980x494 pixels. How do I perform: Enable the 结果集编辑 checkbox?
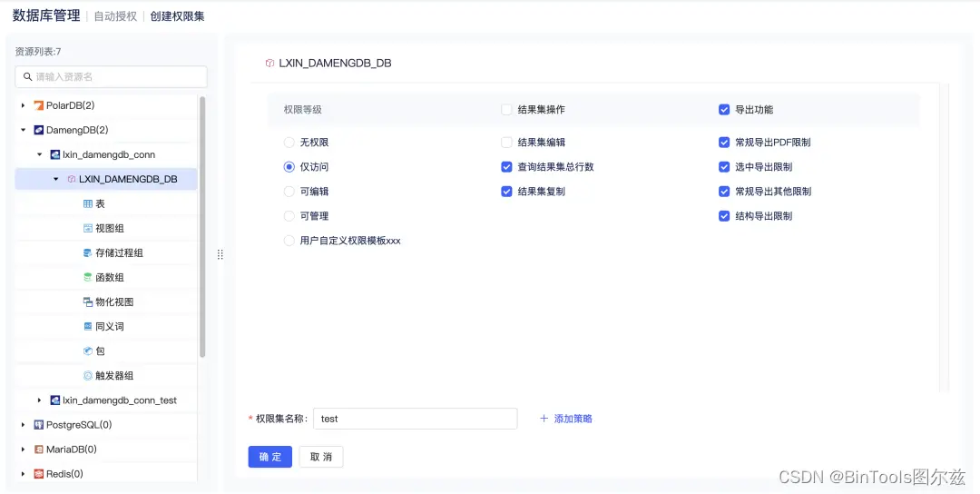coord(507,143)
